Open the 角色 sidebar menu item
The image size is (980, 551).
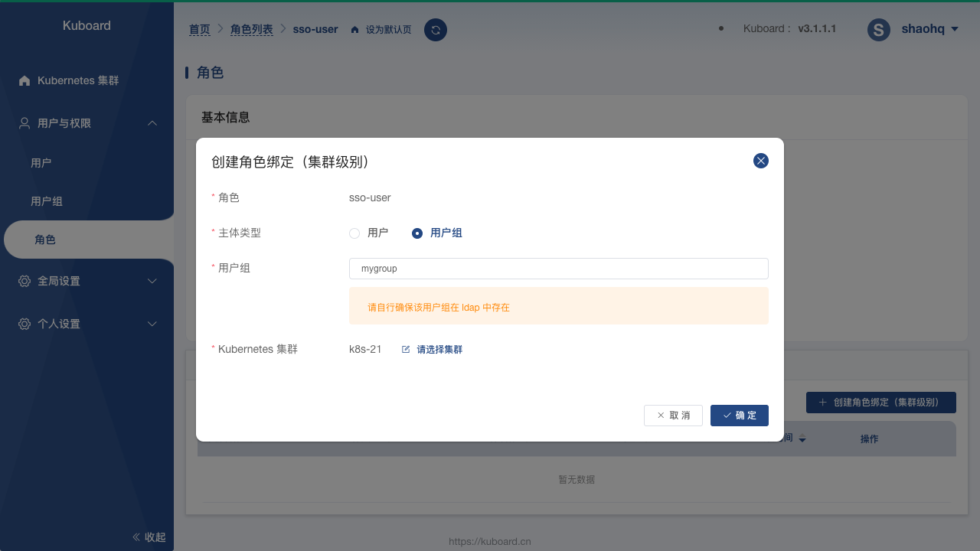(x=45, y=240)
